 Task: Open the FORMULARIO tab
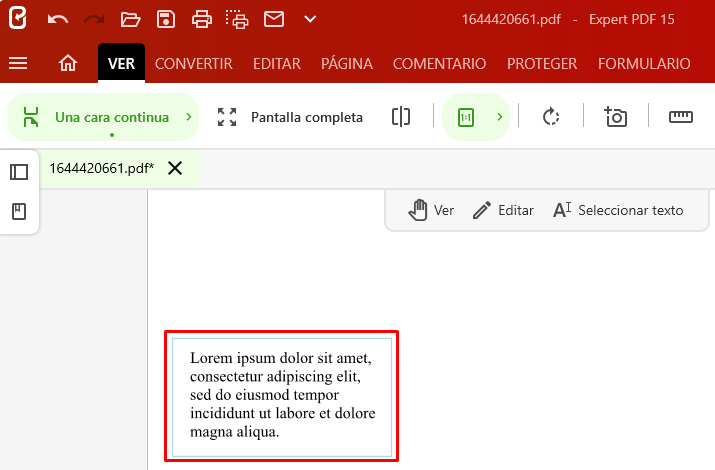point(644,64)
